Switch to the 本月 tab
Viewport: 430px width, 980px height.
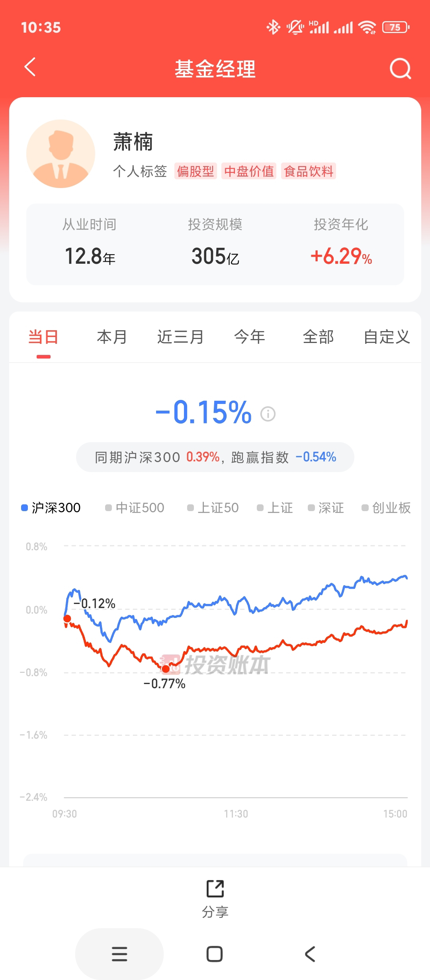pos(112,337)
